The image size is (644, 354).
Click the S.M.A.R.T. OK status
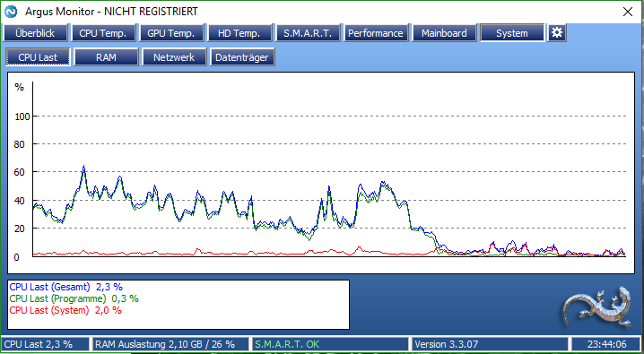[330, 344]
